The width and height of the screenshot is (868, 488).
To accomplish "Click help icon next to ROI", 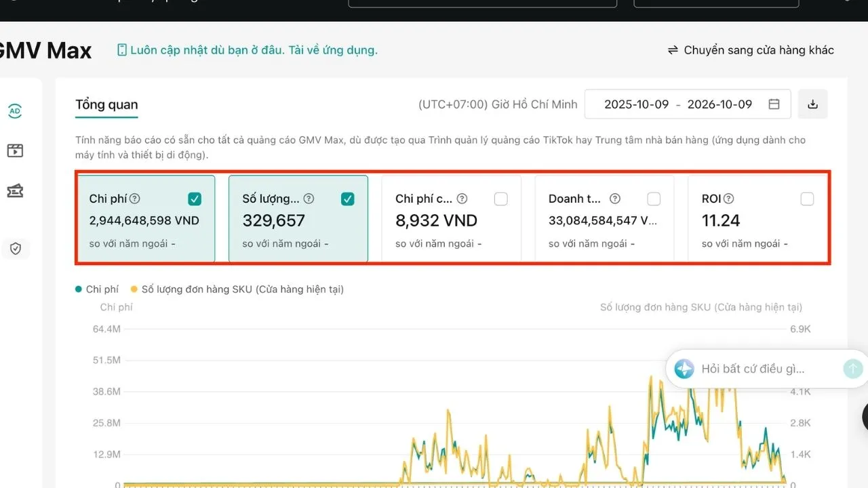I will [x=728, y=199].
